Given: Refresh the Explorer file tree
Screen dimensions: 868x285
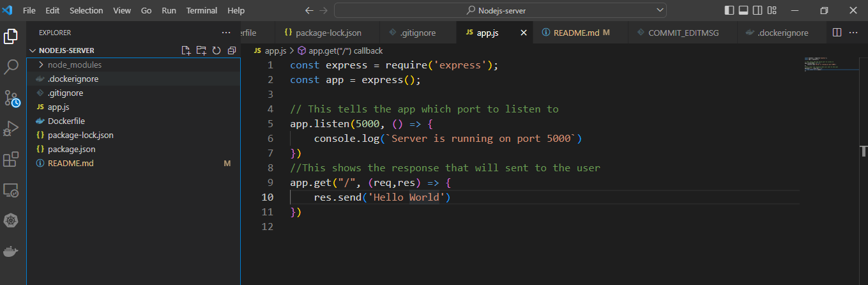Looking at the screenshot, I should 217,50.
